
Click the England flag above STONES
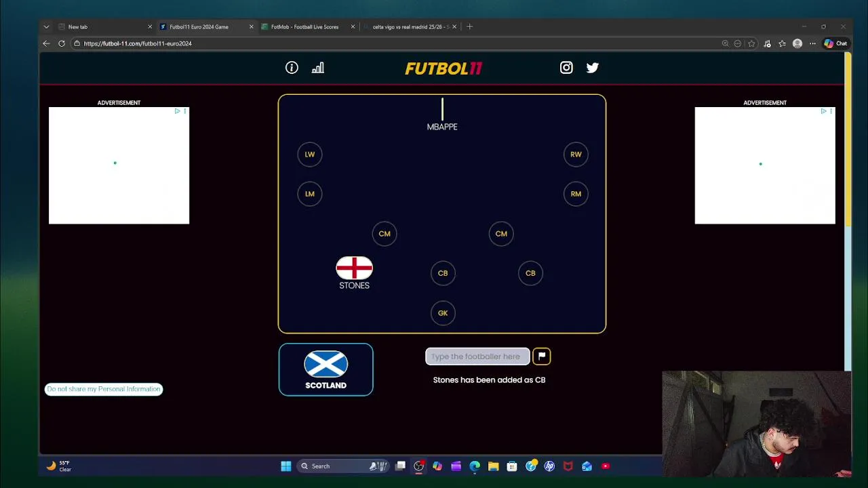tap(354, 268)
